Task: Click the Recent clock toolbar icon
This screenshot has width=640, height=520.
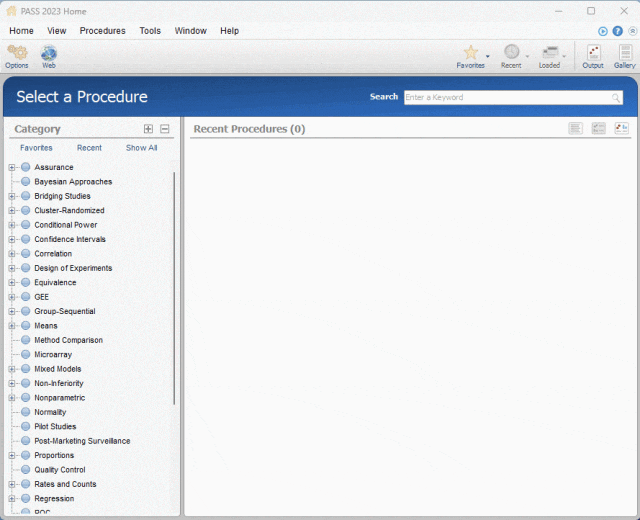Action: point(511,52)
